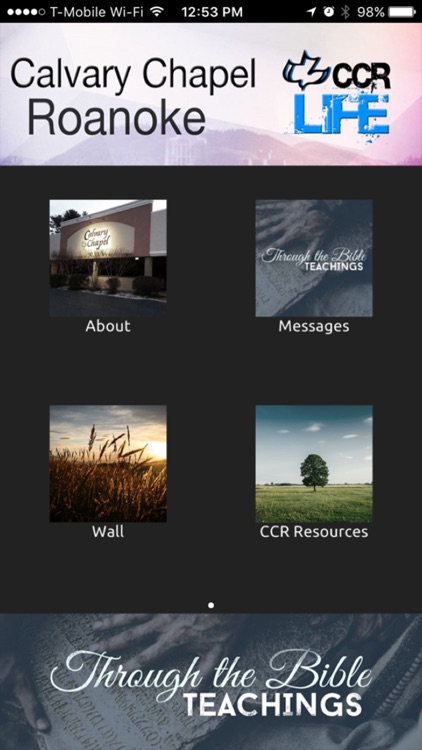Open the Through the Bible Teachings banner
The height and width of the screenshot is (750, 422).
(211, 682)
